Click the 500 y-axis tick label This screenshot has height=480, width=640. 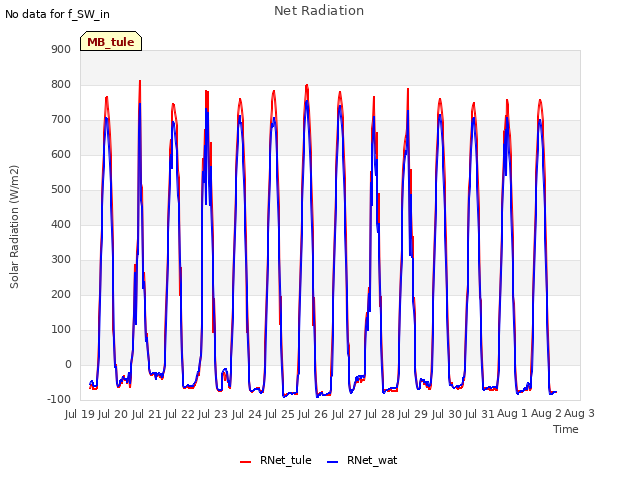[61, 190]
